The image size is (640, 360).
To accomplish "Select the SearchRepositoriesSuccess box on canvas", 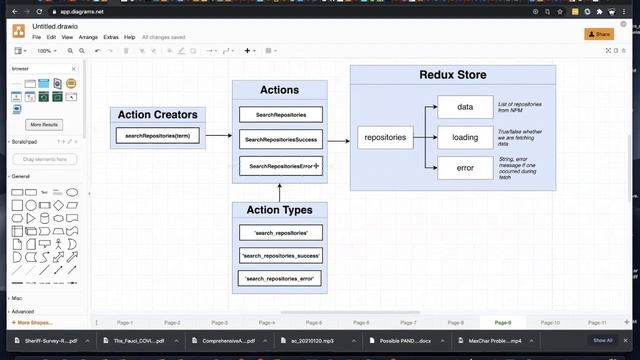I will [x=281, y=140].
